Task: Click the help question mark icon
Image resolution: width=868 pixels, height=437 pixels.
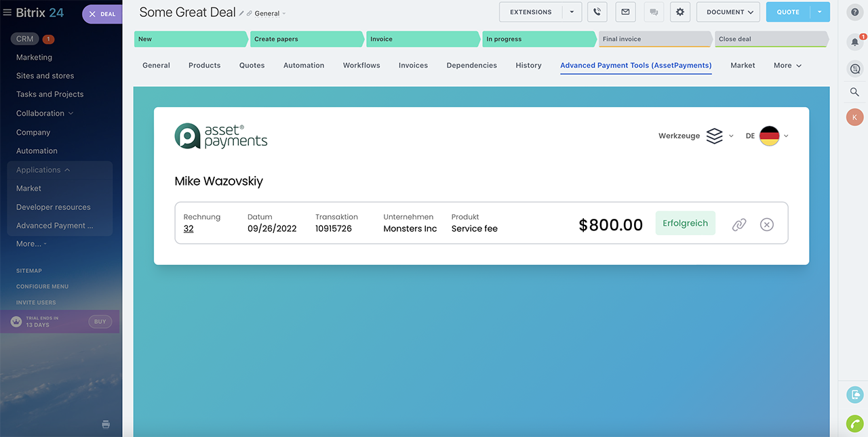Action: coord(854,12)
